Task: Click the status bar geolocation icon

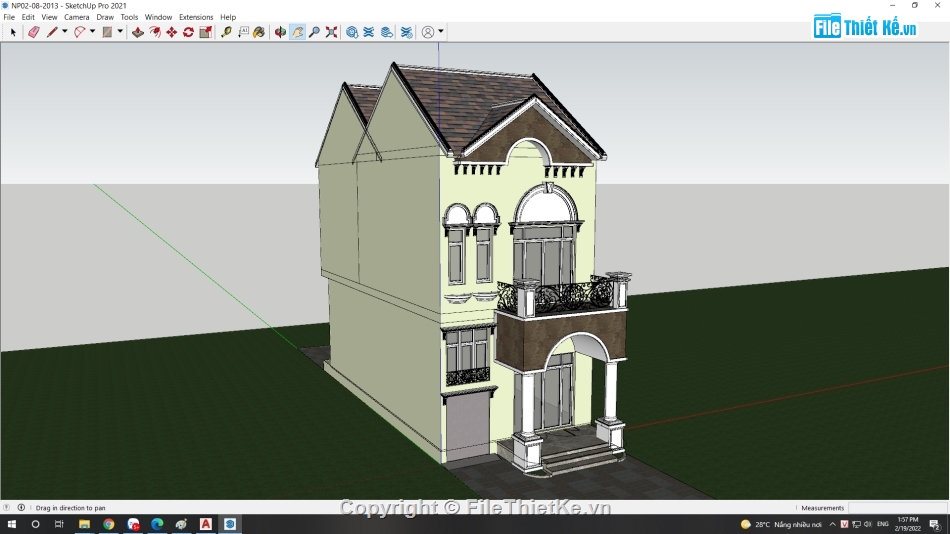Action: point(7,508)
